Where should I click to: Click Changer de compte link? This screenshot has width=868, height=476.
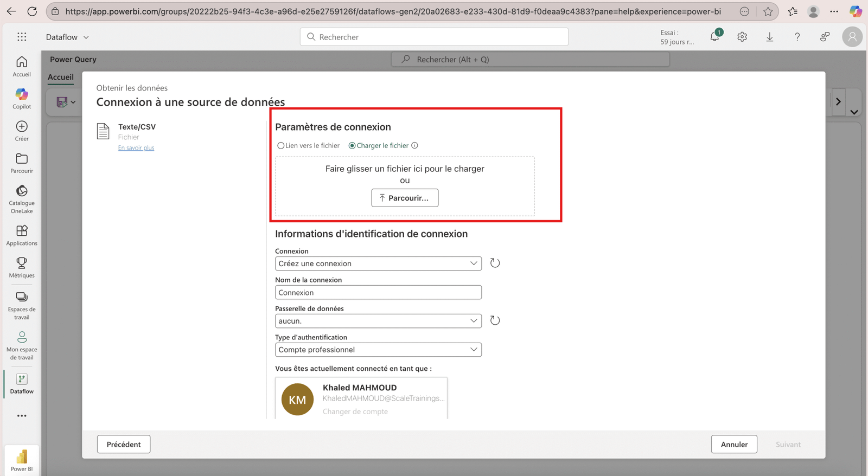(x=355, y=411)
